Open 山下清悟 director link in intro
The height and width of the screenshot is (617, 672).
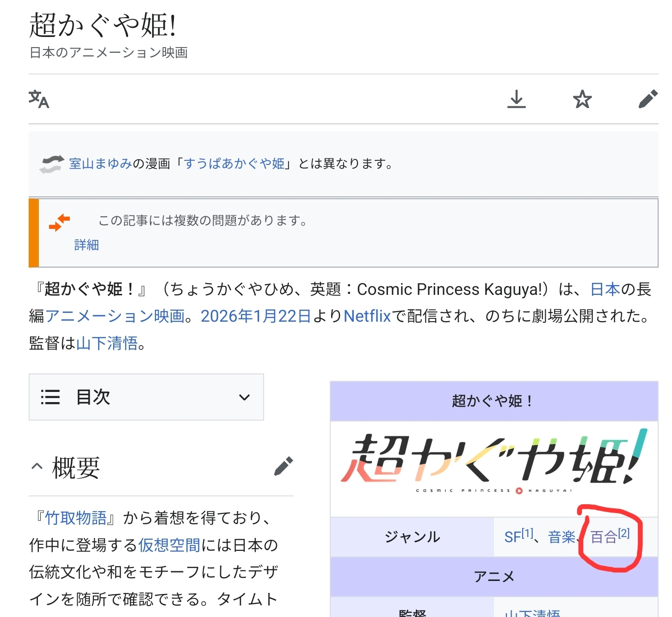[x=107, y=343]
